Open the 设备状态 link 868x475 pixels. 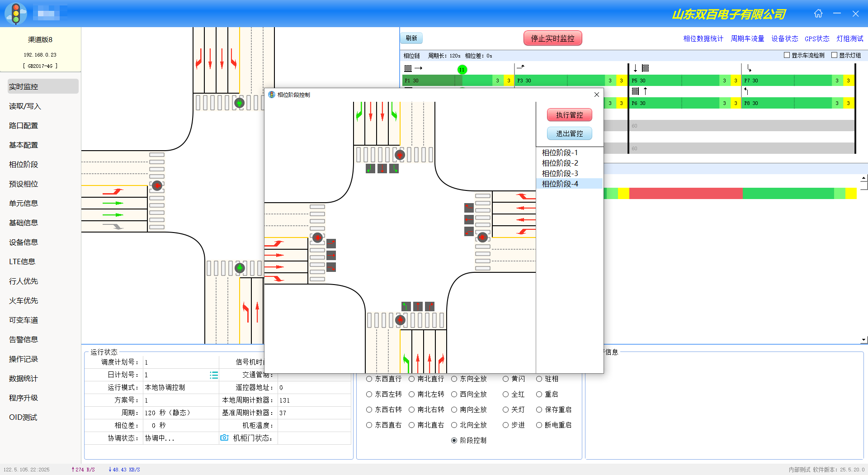pyautogui.click(x=784, y=38)
